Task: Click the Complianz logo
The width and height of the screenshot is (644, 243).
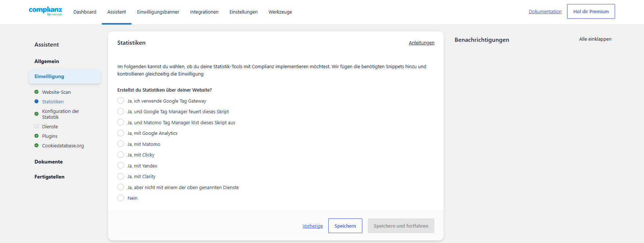Action: click(45, 11)
